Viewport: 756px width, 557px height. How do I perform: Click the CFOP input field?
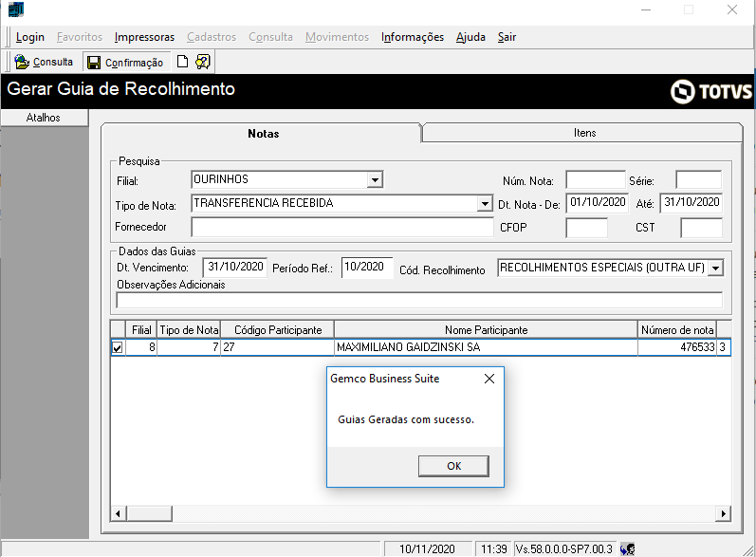(x=586, y=228)
